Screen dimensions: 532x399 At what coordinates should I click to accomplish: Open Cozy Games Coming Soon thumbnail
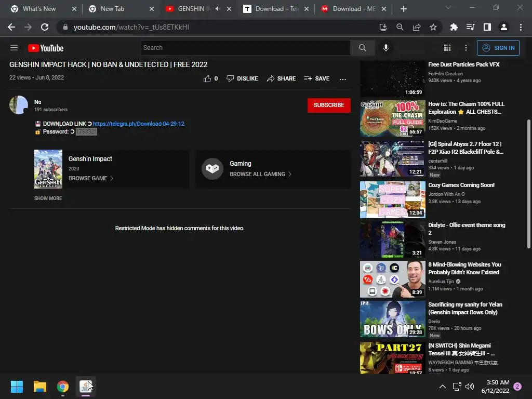393,199
